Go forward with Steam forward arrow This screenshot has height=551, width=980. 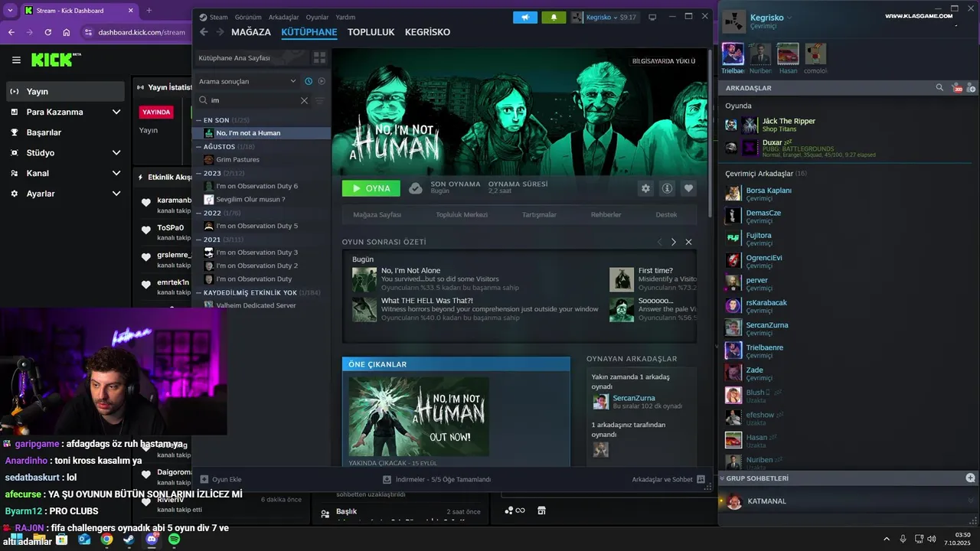(x=220, y=32)
